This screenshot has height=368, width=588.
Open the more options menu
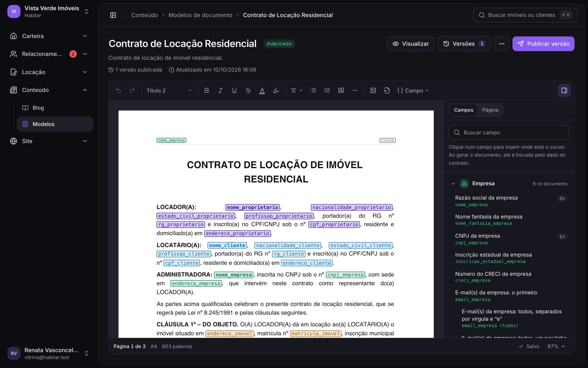[501, 44]
